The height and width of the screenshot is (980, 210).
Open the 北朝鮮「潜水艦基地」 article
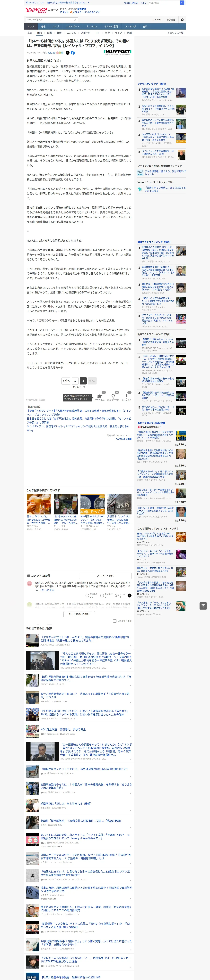(x=81, y=821)
